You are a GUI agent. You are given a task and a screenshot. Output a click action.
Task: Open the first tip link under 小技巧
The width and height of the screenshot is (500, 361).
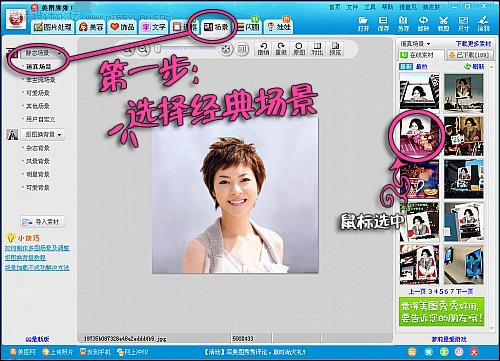click(x=37, y=248)
